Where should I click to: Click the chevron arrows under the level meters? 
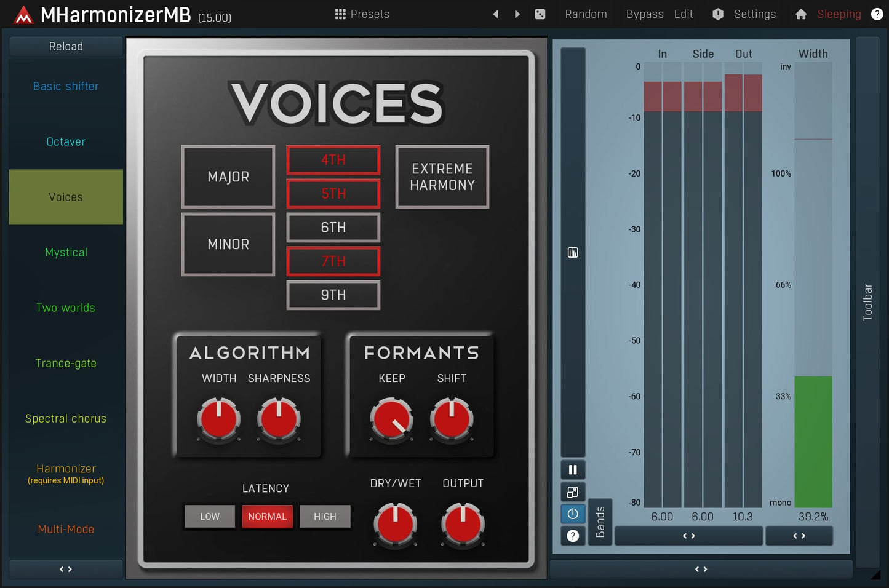[x=688, y=536]
